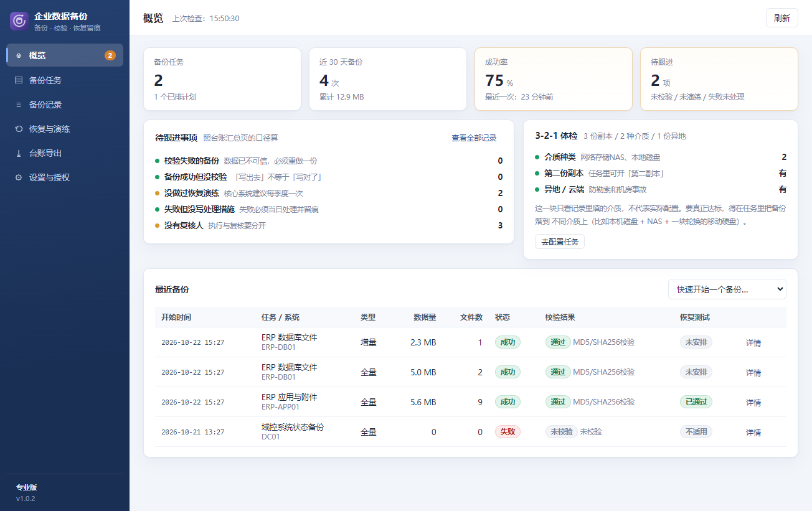Open 详情 for 5.0 MB ERP-DB01 backup
Screen dimensions: 812x511
(753, 373)
